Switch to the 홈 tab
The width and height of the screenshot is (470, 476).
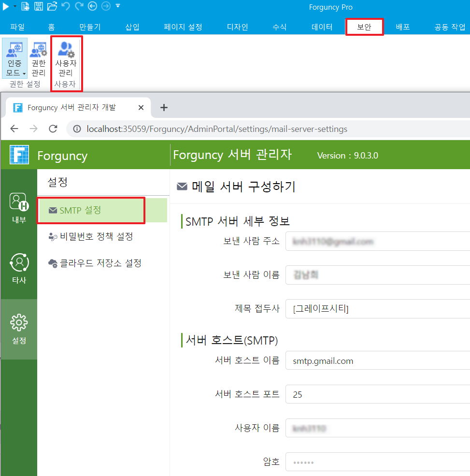pos(51,27)
